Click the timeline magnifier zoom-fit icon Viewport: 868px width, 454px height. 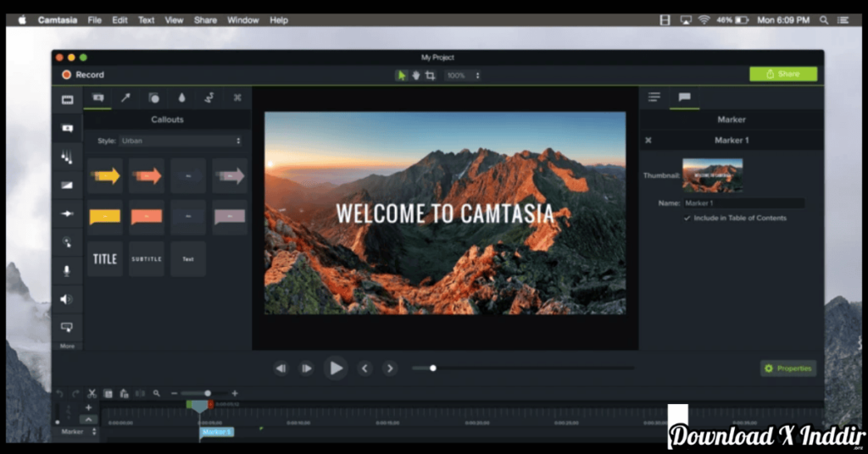(x=157, y=394)
